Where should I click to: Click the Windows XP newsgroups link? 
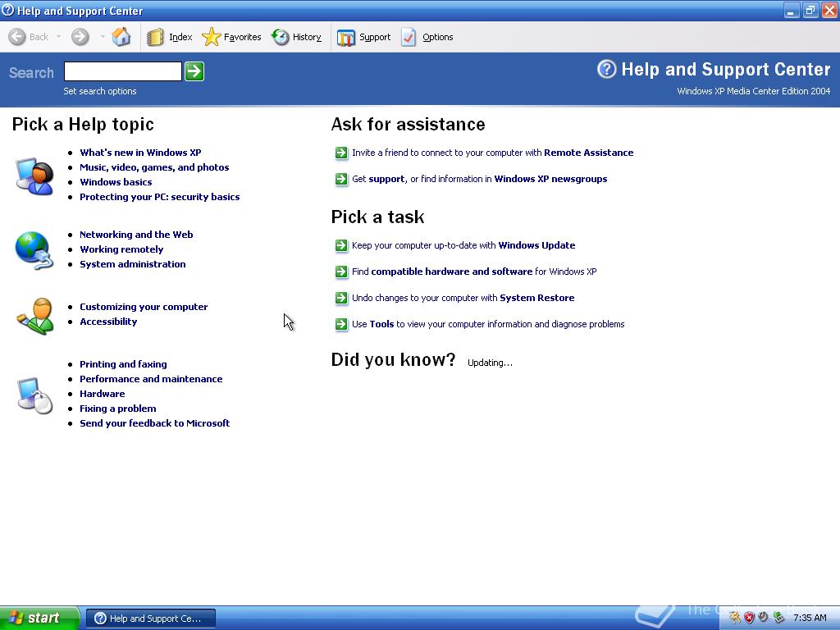(x=550, y=179)
